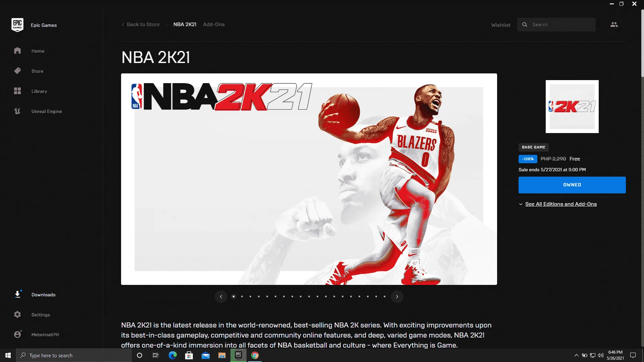Click the volume speaker tray icon

pyautogui.click(x=601, y=355)
